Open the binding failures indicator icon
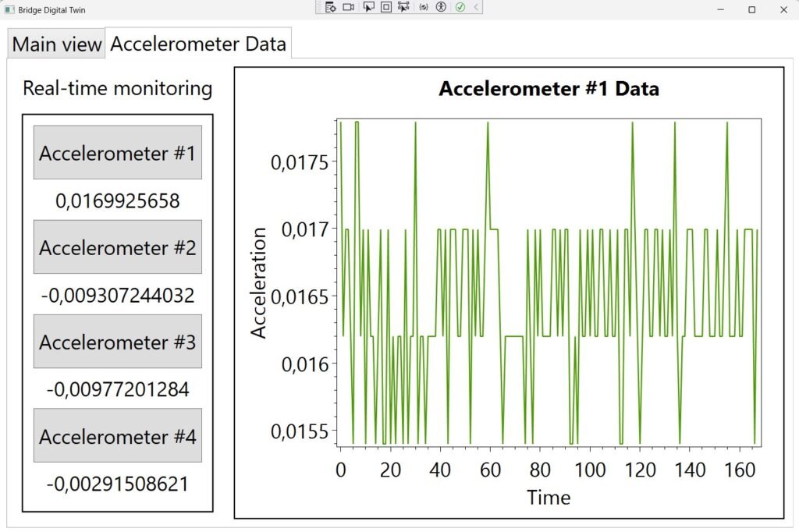 (424, 7)
